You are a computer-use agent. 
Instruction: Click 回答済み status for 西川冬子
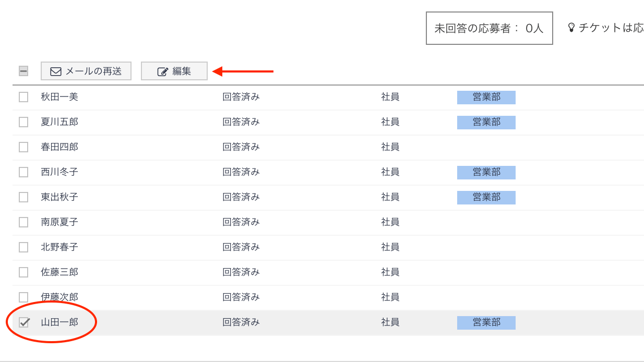click(x=241, y=172)
